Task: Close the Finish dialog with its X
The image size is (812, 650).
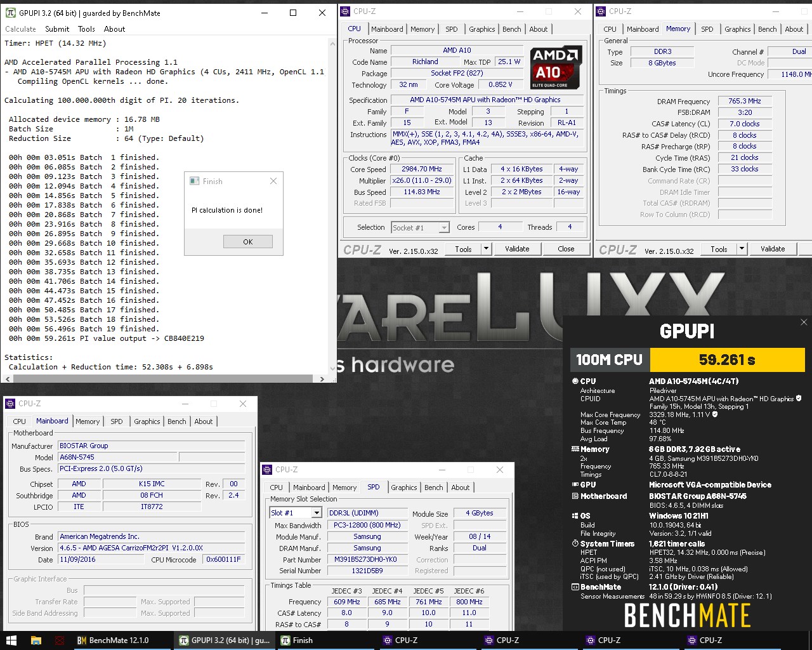Action: (x=273, y=181)
